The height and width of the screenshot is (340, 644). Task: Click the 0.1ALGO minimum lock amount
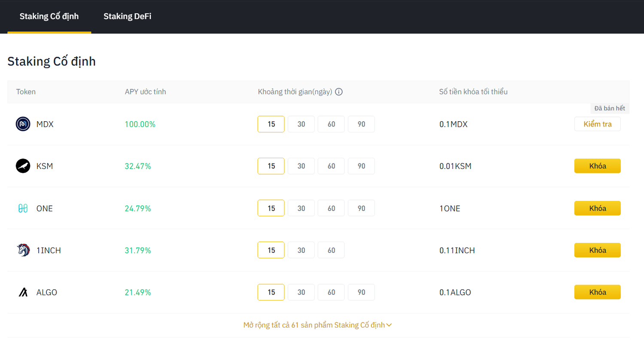[455, 292]
